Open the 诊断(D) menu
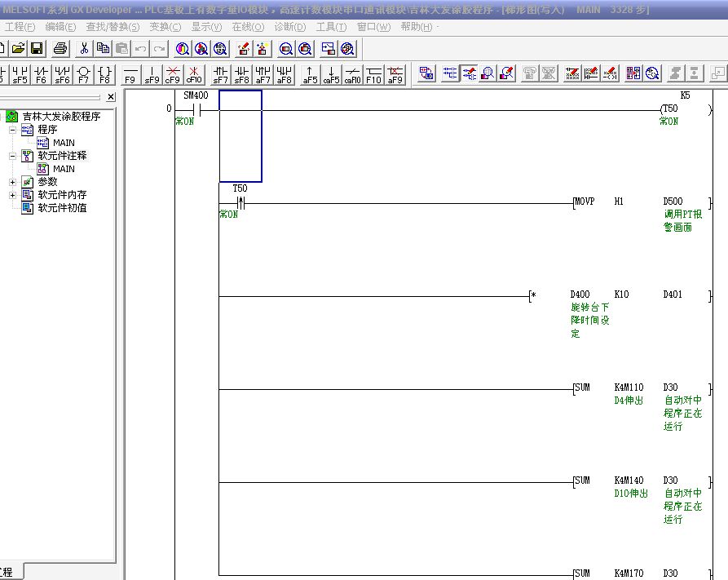Image resolution: width=728 pixels, height=580 pixels. pos(289,27)
